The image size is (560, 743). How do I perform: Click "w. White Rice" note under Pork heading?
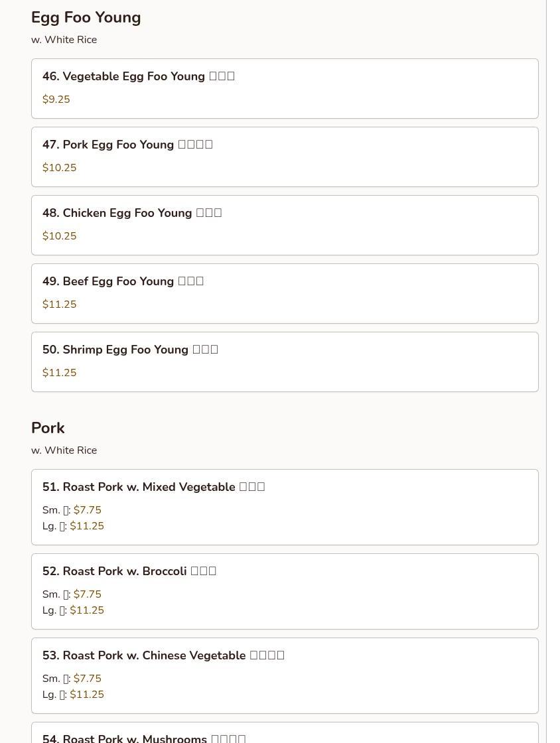[x=64, y=450]
